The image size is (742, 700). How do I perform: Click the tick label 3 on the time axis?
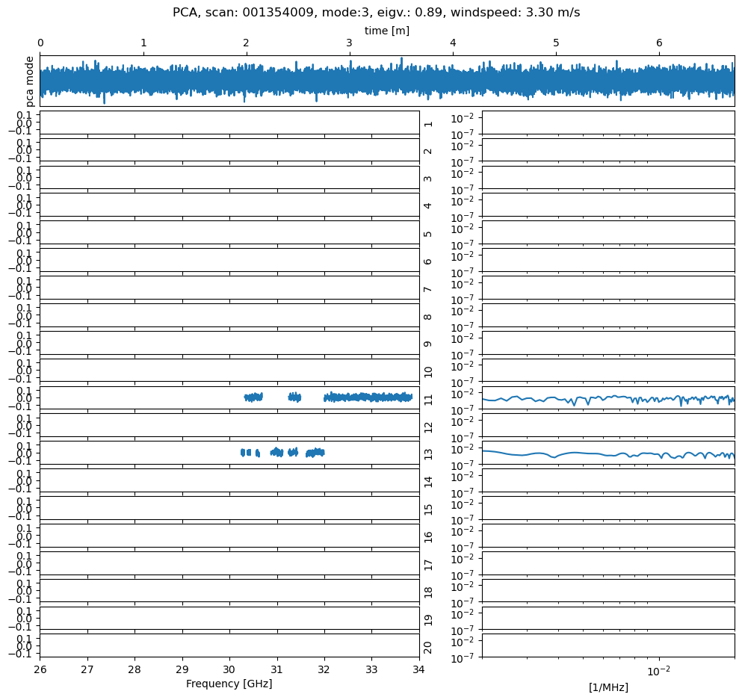pyautogui.click(x=349, y=43)
